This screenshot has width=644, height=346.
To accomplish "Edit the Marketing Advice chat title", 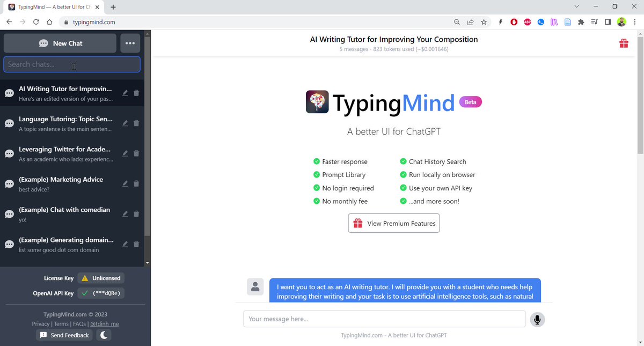I will point(125,183).
